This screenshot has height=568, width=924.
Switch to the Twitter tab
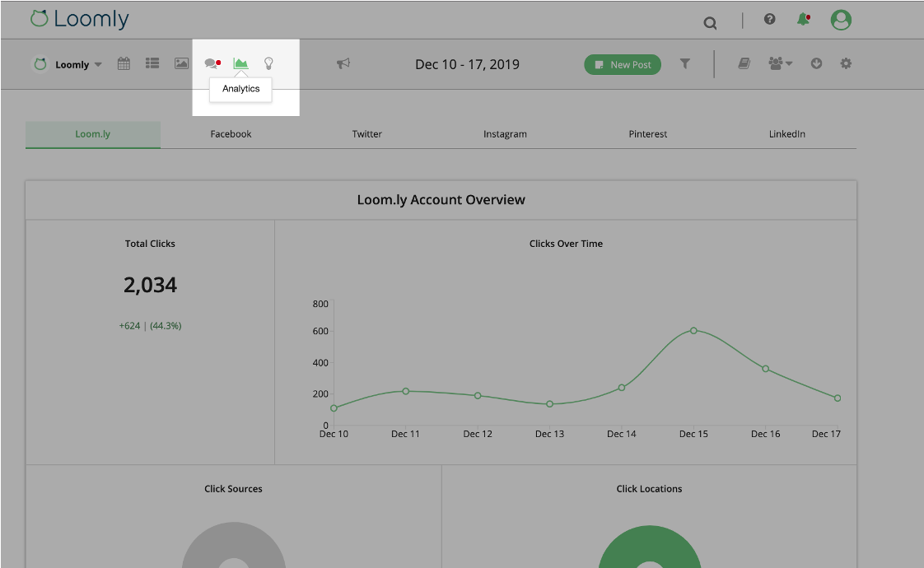pyautogui.click(x=366, y=134)
